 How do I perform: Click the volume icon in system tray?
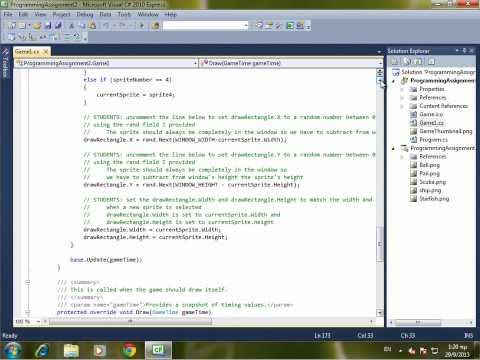pyautogui.click(x=412, y=350)
